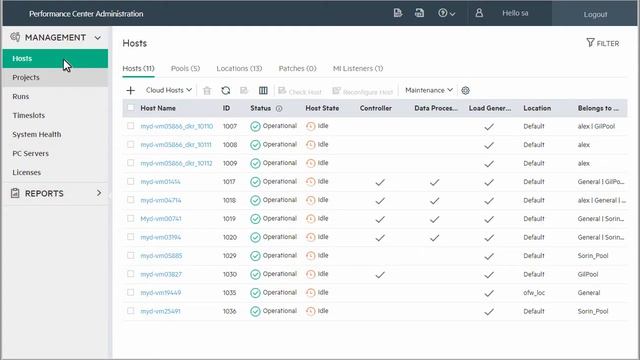
Task: Click the Controller checkmark for host 1019
Action: 380,219
